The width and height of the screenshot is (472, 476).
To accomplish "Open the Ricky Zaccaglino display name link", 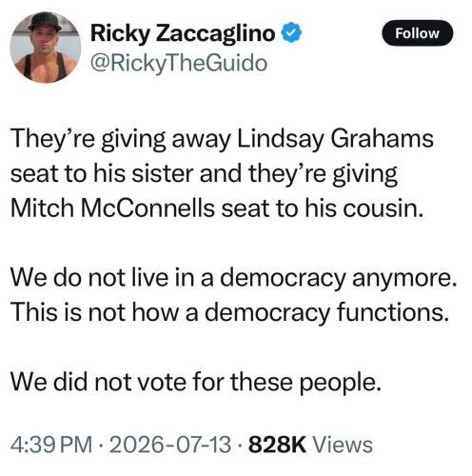I will pyautogui.click(x=183, y=33).
